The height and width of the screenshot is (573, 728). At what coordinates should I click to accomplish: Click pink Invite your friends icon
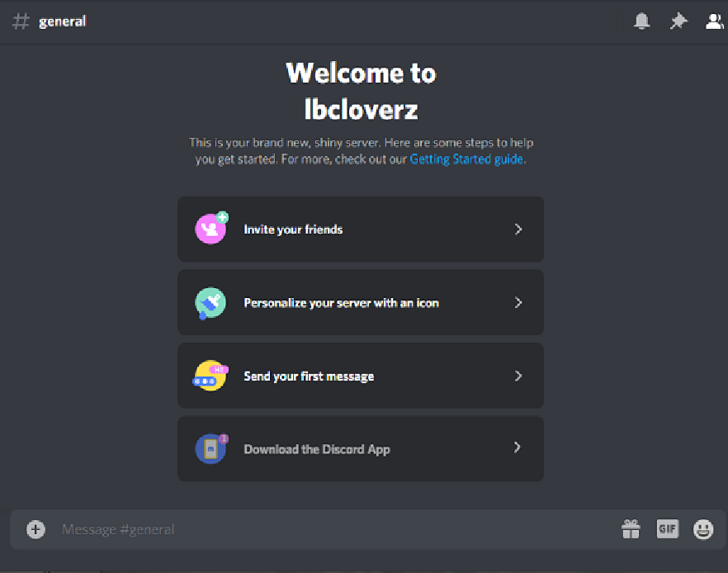coord(211,228)
